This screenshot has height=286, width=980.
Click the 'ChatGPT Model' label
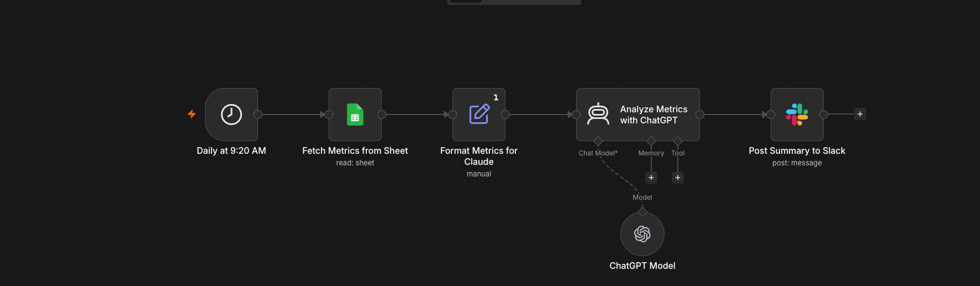click(x=642, y=266)
